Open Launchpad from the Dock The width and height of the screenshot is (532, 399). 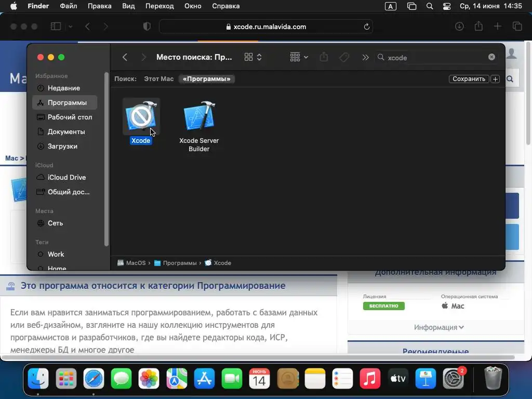tap(66, 378)
